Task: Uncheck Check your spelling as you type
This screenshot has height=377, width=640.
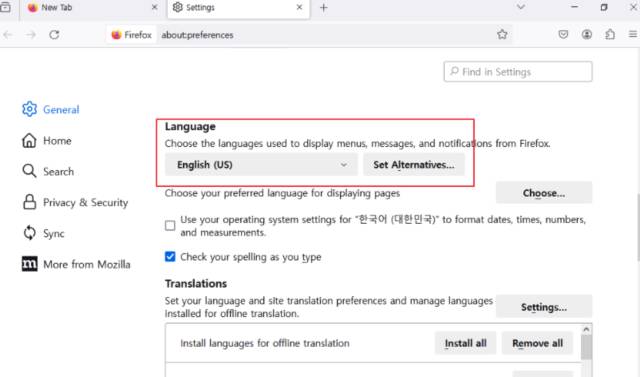Action: point(170,257)
